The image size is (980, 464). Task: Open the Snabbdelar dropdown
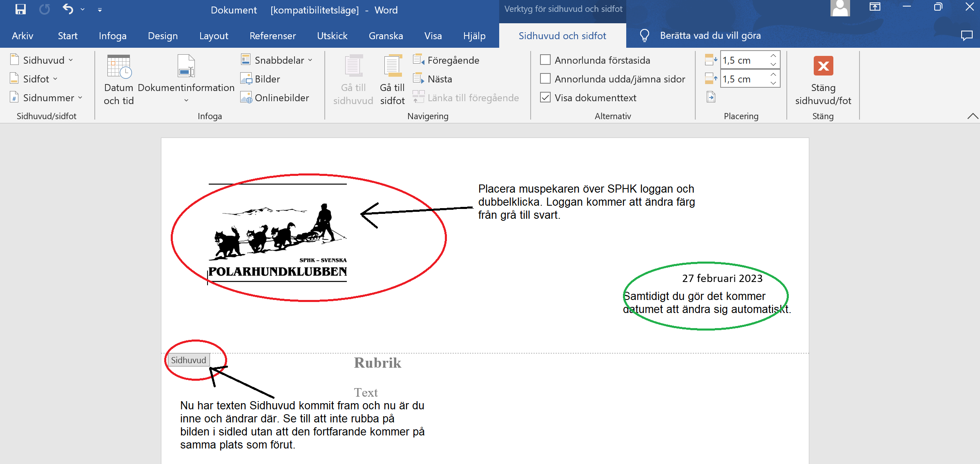pos(277,60)
